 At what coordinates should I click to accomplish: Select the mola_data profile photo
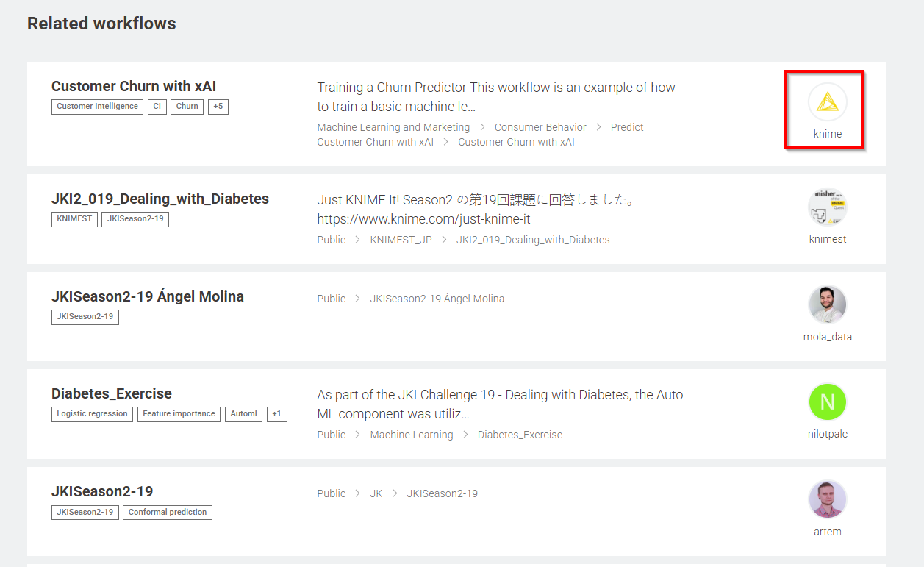(827, 304)
